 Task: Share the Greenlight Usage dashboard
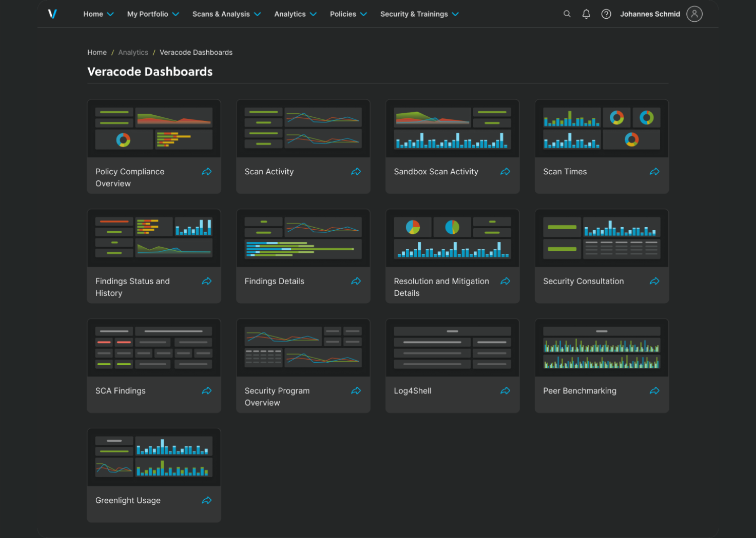[207, 500]
